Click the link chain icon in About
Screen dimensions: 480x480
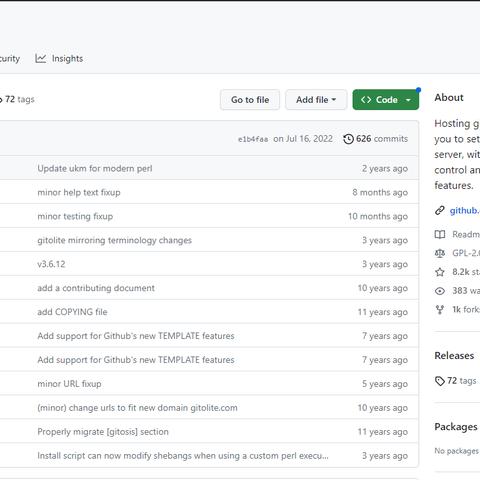pyautogui.click(x=440, y=211)
